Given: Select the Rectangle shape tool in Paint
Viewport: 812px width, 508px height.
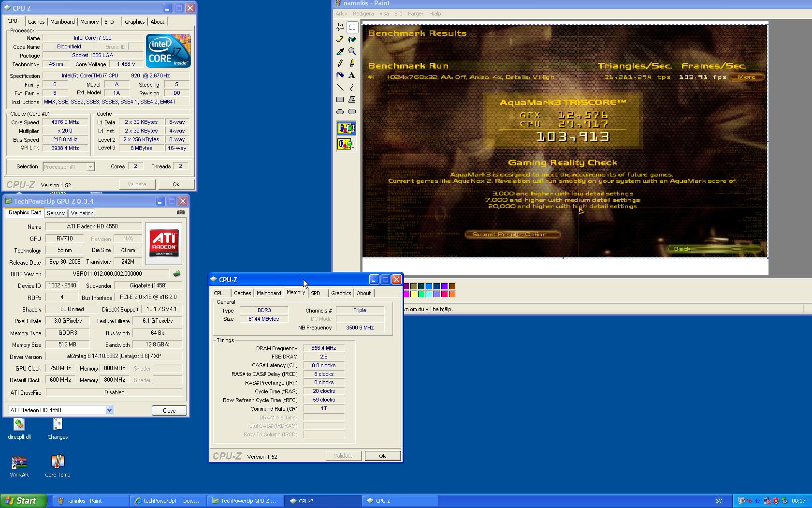Looking at the screenshot, I should [x=340, y=100].
